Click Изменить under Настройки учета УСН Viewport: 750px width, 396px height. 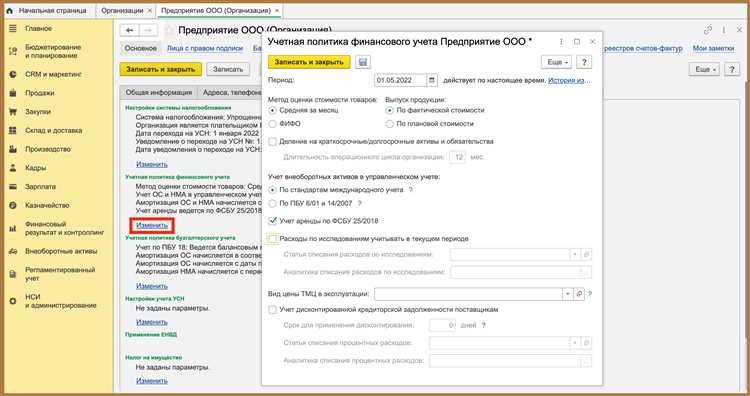tap(152, 322)
